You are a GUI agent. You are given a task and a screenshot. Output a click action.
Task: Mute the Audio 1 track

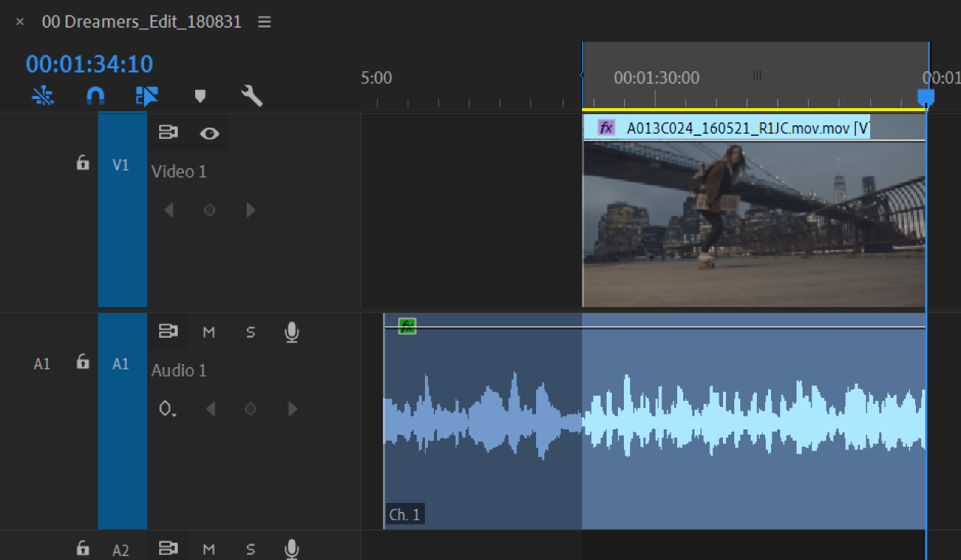(209, 332)
